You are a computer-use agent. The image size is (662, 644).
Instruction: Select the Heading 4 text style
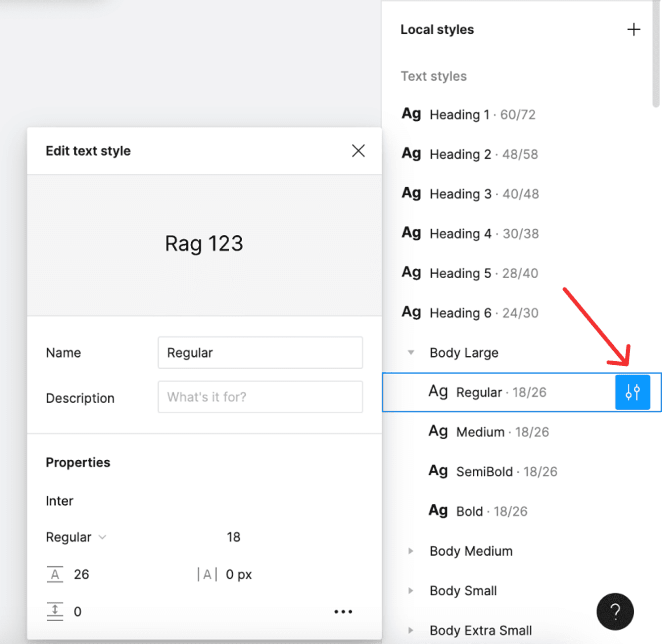[470, 233]
